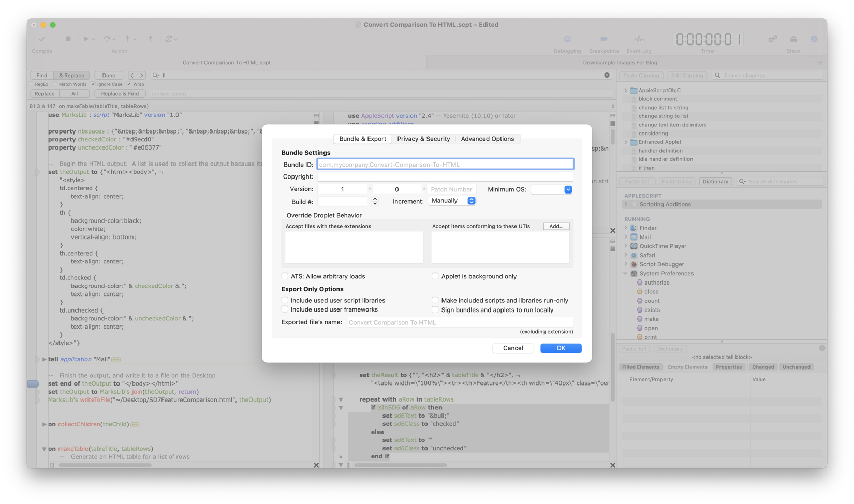Click the Done button in find bar
The width and height of the screenshot is (854, 504).
tap(109, 75)
